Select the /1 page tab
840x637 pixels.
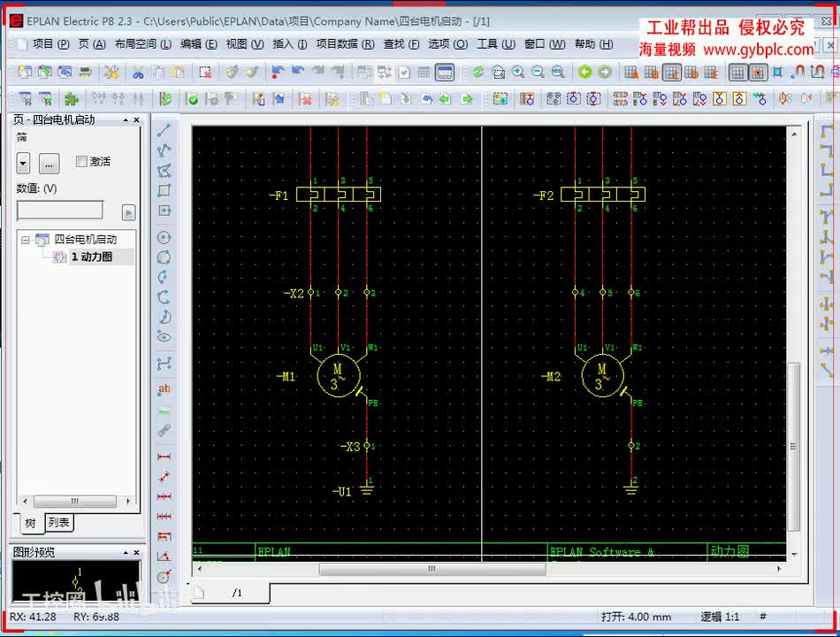tap(231, 593)
